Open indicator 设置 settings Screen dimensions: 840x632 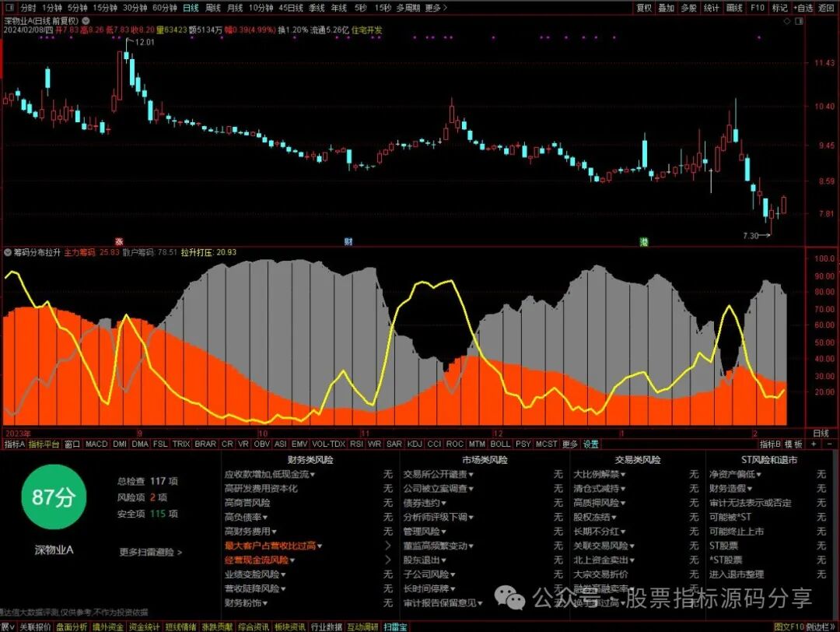coord(591,444)
